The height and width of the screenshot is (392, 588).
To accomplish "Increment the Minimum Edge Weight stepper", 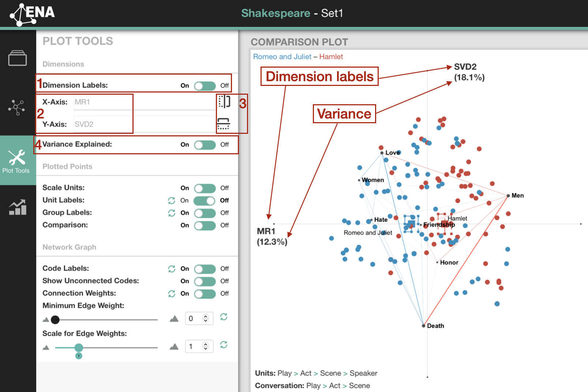I will click(x=206, y=316).
